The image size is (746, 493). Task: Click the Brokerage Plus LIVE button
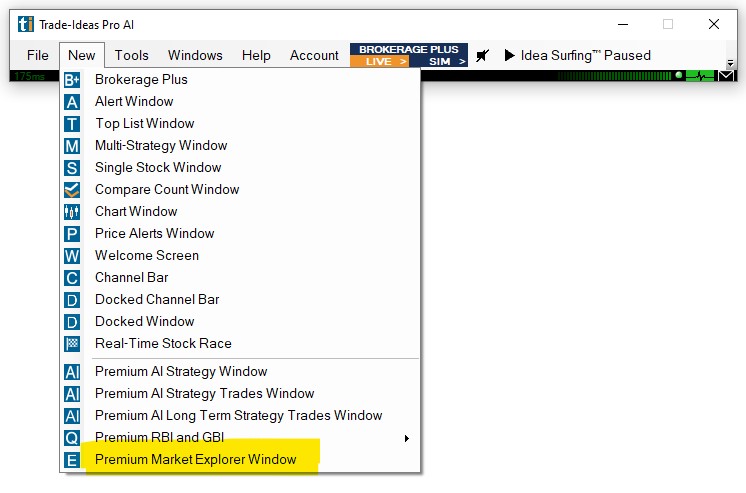click(x=379, y=61)
